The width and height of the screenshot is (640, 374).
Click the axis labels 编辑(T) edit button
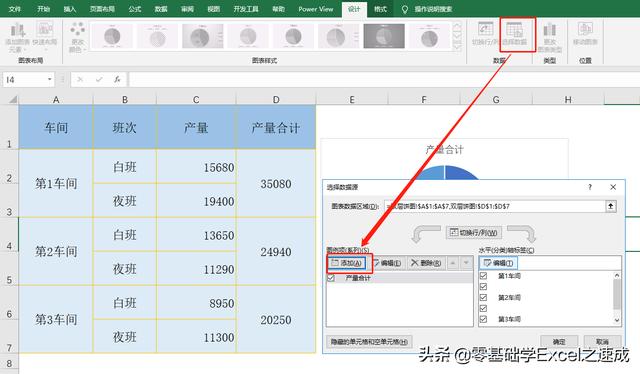click(498, 263)
